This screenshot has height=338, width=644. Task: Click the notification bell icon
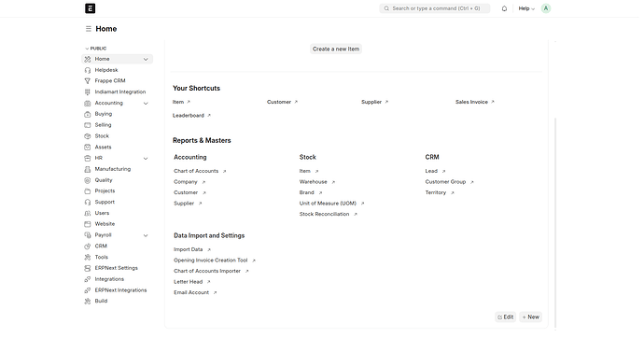tap(504, 8)
